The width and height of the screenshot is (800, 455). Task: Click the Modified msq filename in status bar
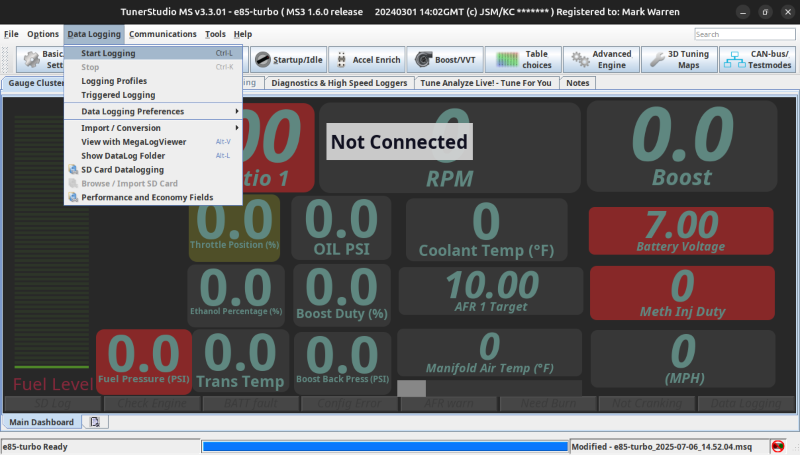tap(662, 447)
